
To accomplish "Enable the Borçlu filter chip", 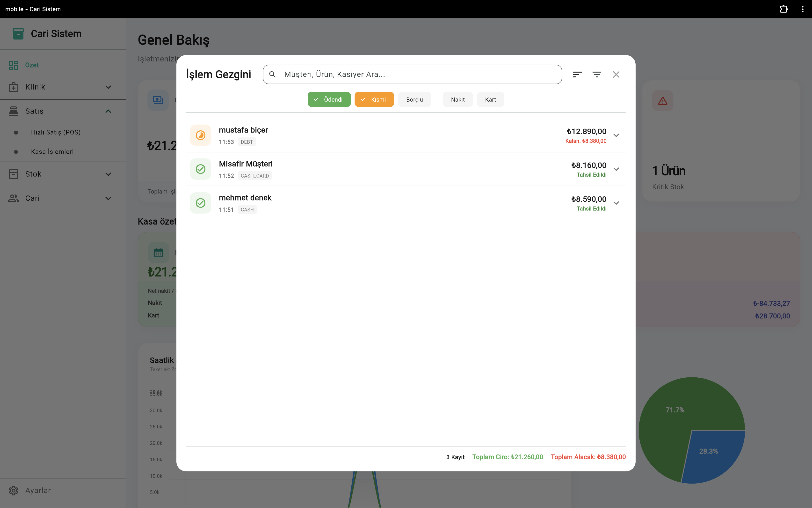I will point(414,99).
